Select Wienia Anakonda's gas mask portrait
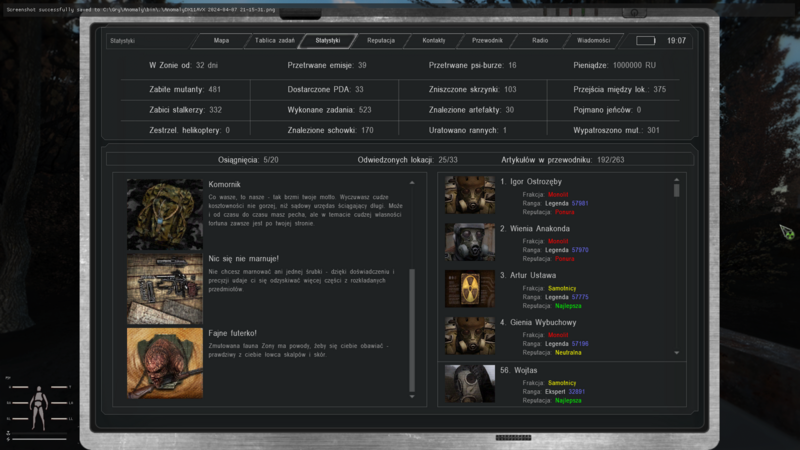The height and width of the screenshot is (450, 800). (x=469, y=242)
